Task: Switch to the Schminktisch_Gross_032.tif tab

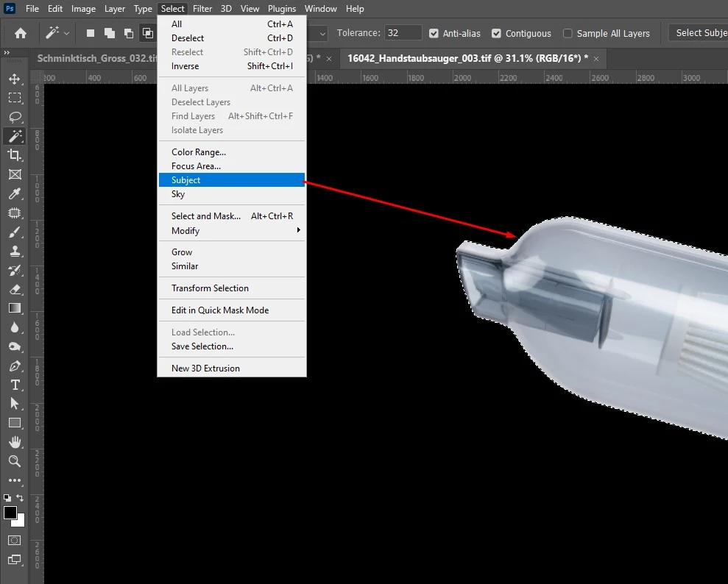Action: pyautogui.click(x=96, y=59)
